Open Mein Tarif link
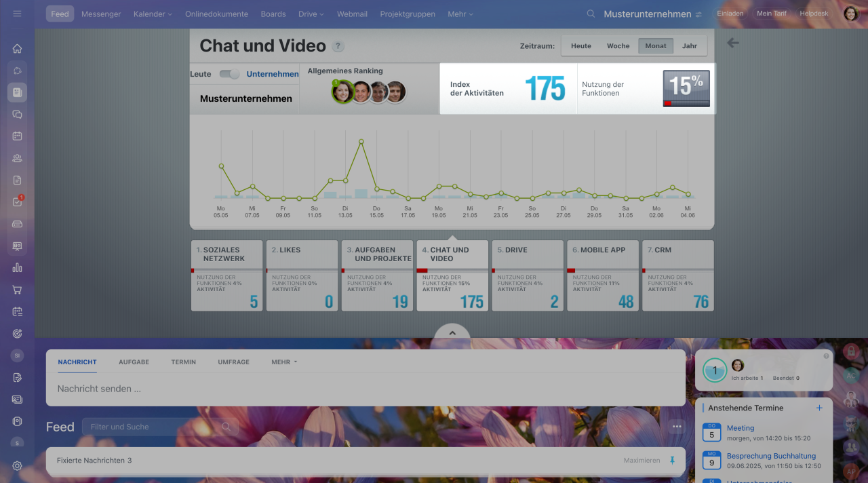This screenshot has width=868, height=483. click(772, 14)
